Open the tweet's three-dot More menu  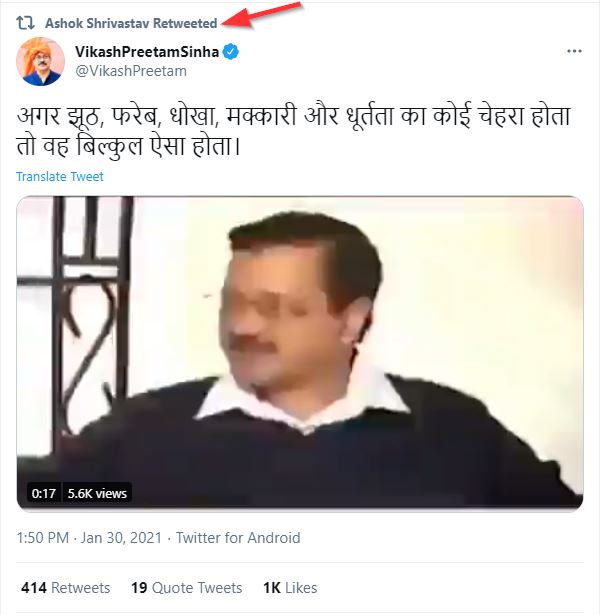click(x=574, y=51)
